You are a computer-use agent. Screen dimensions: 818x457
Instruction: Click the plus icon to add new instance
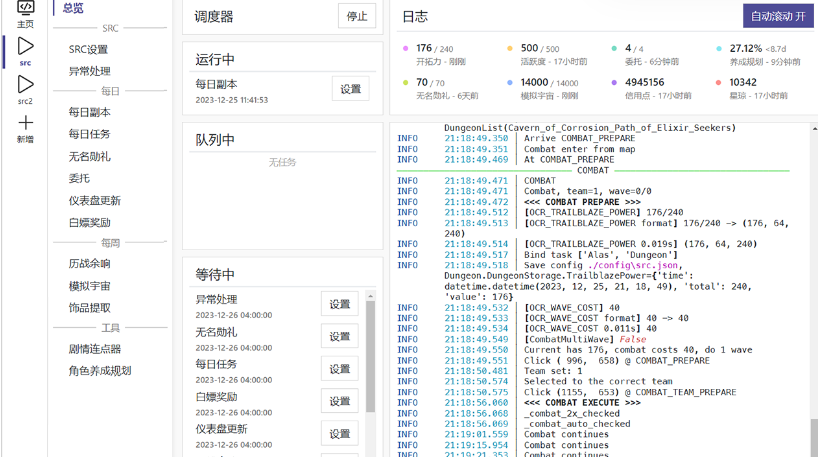[x=25, y=123]
